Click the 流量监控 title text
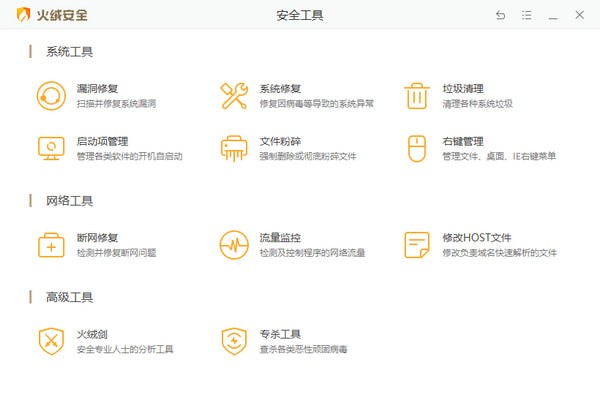 point(280,238)
